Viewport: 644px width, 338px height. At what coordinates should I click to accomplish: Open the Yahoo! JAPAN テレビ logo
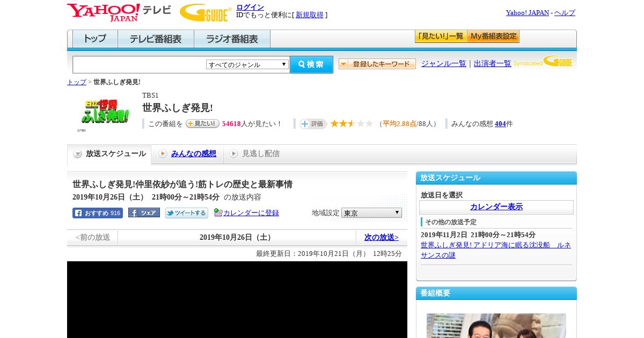click(x=119, y=12)
